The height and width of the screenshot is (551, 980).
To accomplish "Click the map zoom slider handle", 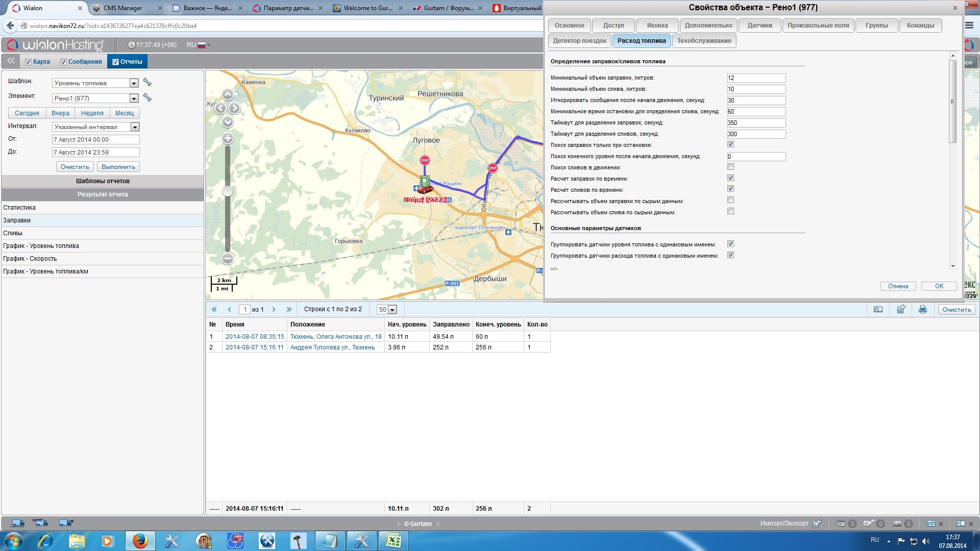I will click(228, 191).
